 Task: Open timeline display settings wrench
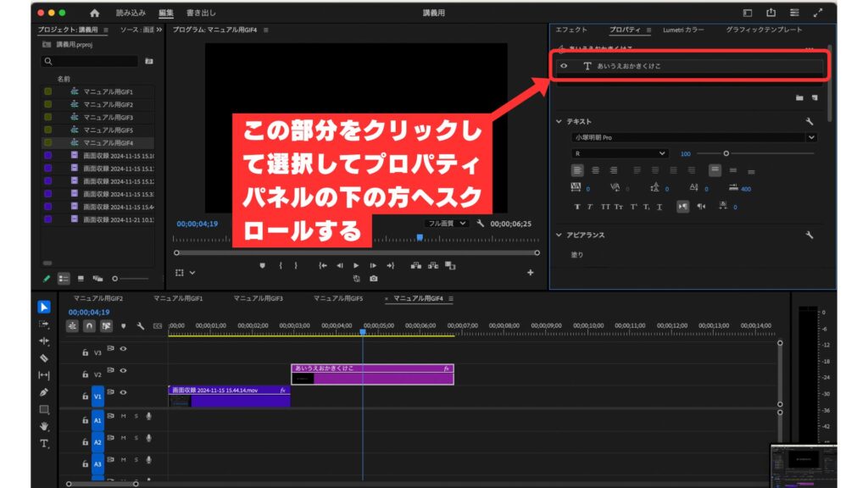pyautogui.click(x=141, y=326)
